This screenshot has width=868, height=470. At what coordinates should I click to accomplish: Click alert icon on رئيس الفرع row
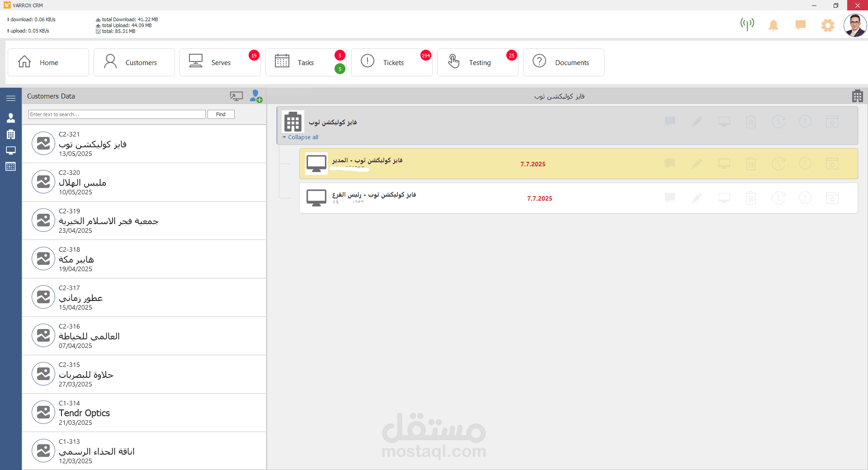(x=805, y=197)
